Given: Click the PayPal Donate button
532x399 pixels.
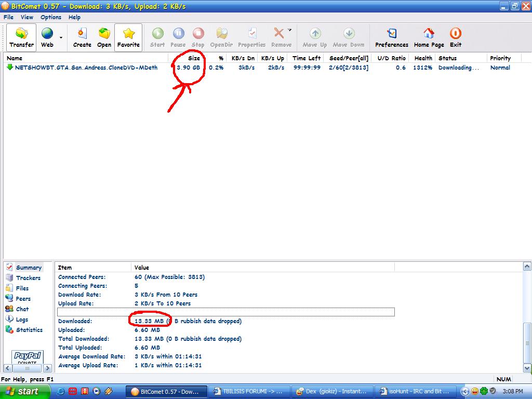Looking at the screenshot, I should click(28, 357).
